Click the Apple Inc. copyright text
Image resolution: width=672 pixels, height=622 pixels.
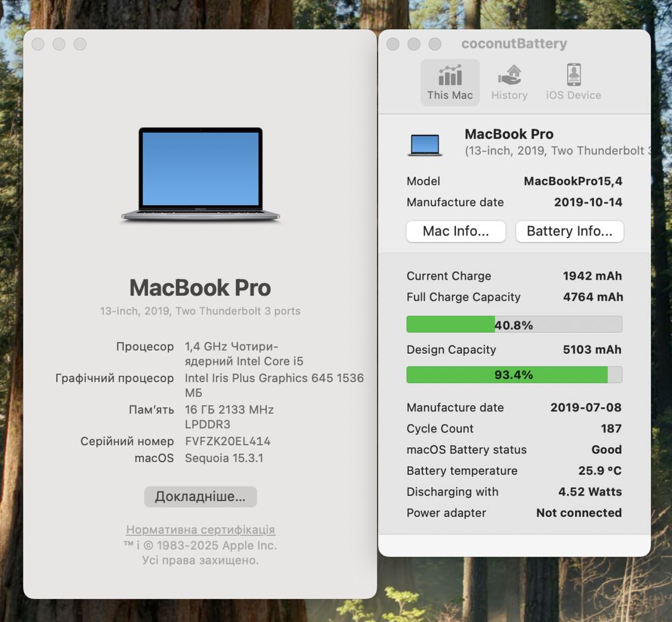pyautogui.click(x=200, y=545)
